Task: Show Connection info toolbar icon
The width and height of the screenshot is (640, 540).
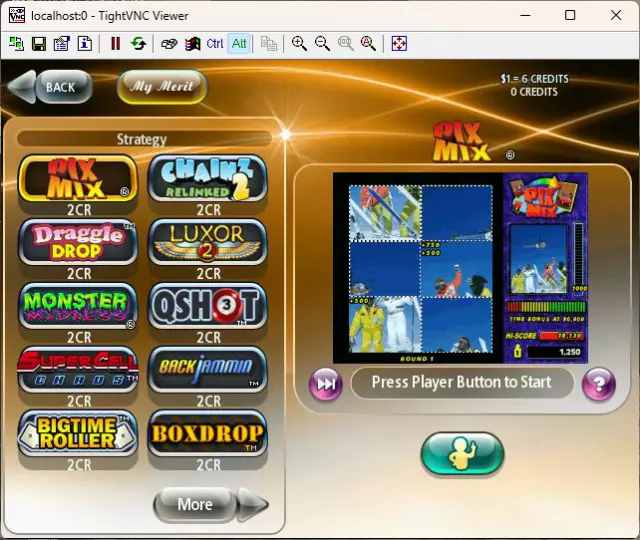Action: coord(85,43)
